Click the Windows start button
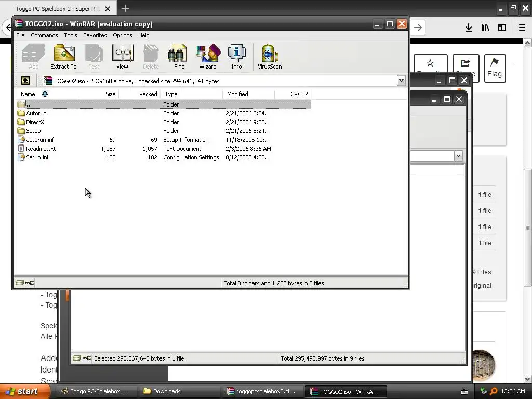 tap(24, 391)
